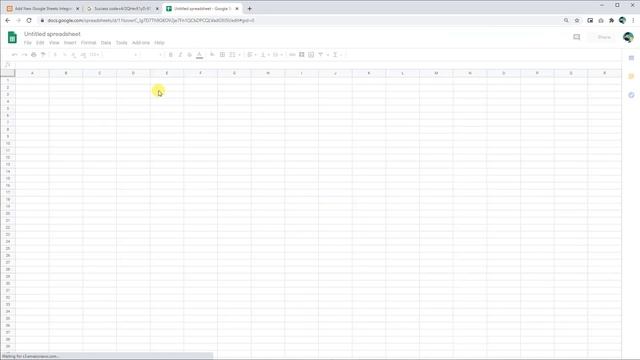
Task: Insert a comment from the toolbar
Action: (302, 55)
